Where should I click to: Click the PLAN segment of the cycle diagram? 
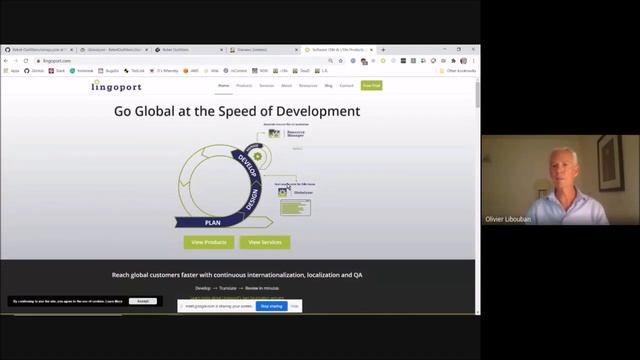tap(213, 222)
